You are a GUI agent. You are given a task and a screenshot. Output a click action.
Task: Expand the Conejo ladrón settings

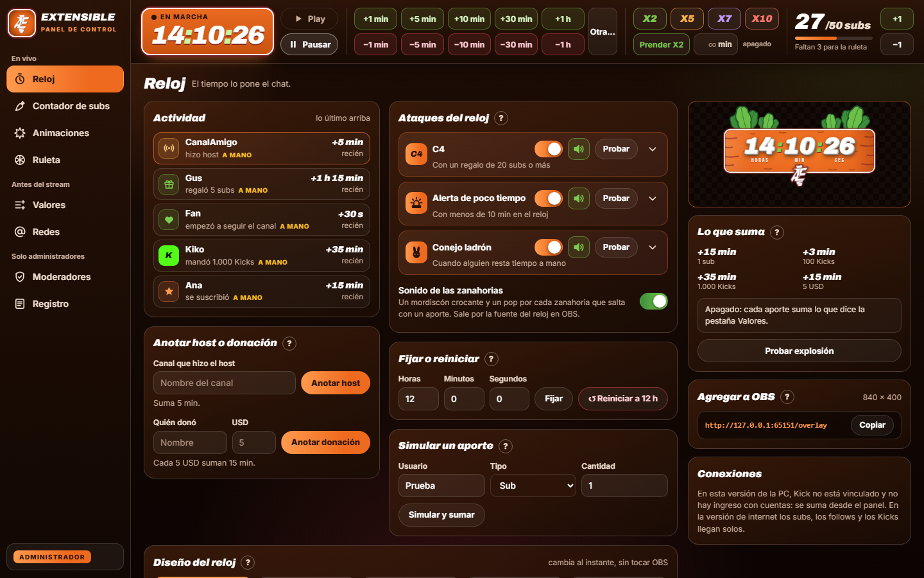point(653,247)
